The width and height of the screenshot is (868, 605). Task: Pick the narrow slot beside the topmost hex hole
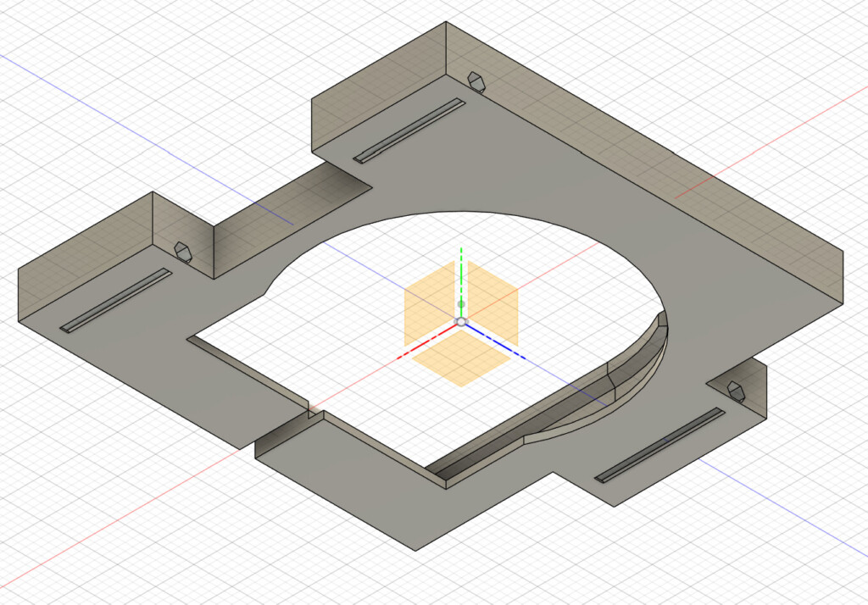[409, 130]
